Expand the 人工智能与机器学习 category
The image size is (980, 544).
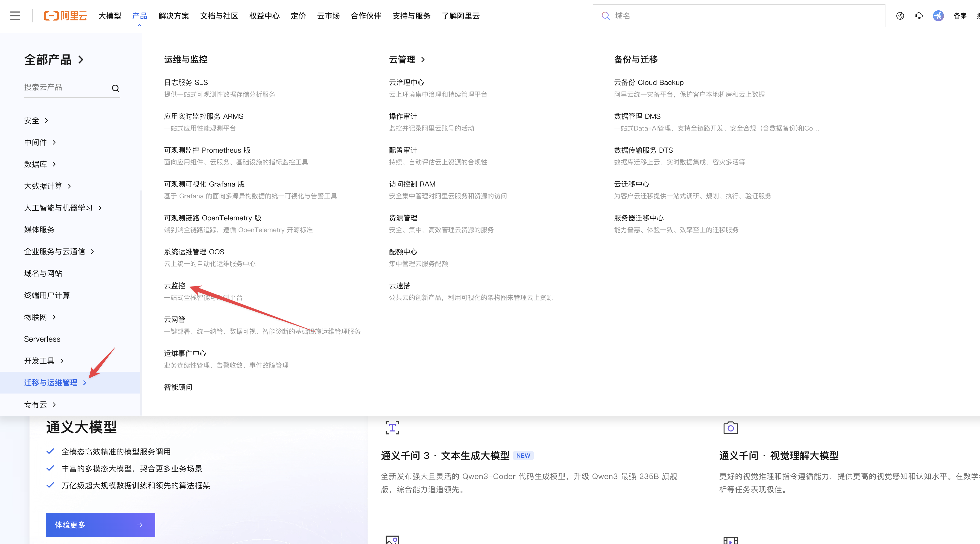(59, 208)
